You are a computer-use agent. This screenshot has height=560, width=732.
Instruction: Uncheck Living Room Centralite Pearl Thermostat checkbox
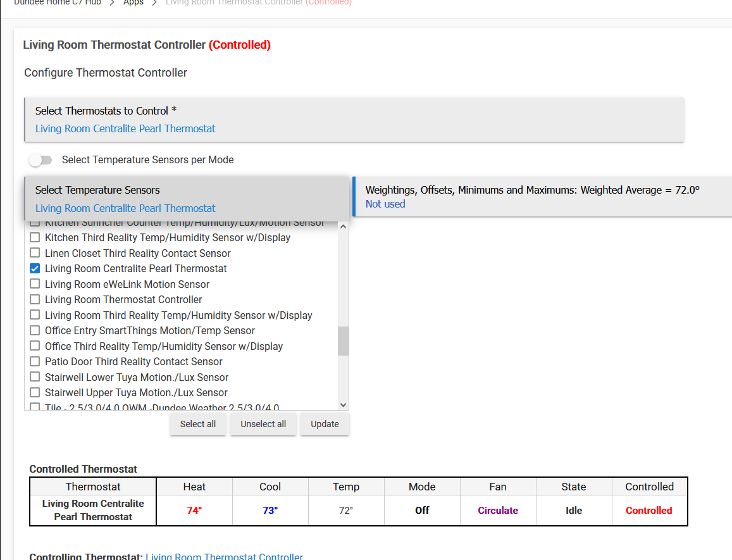point(35,268)
